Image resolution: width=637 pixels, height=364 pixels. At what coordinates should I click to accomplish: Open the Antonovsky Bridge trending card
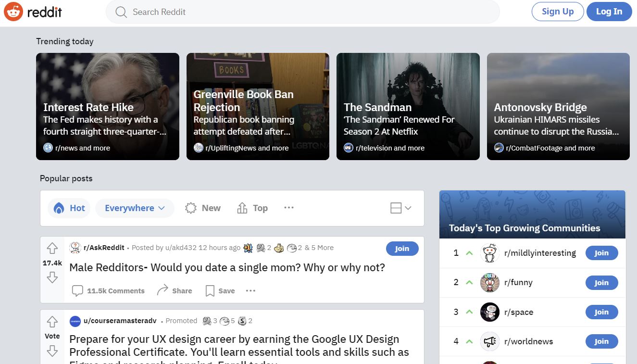pos(558,106)
